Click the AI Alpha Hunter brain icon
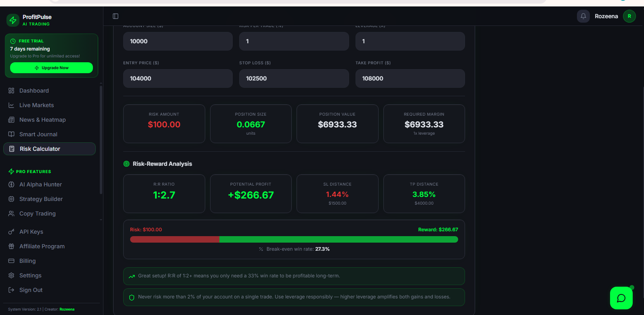 click(x=11, y=184)
